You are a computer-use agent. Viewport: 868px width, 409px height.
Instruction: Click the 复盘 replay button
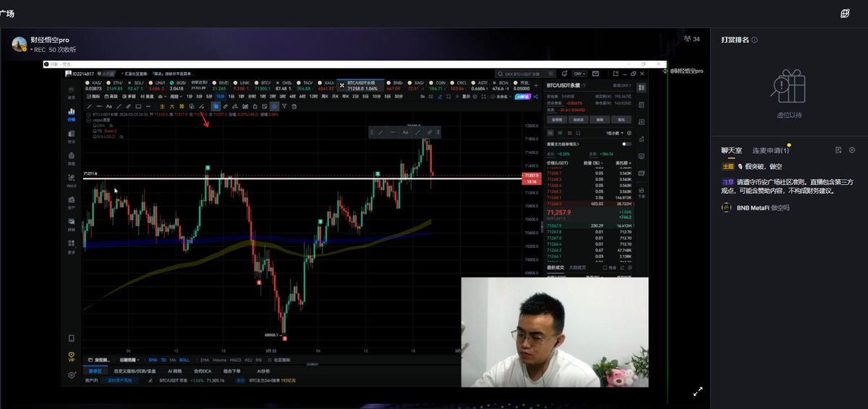click(x=148, y=96)
